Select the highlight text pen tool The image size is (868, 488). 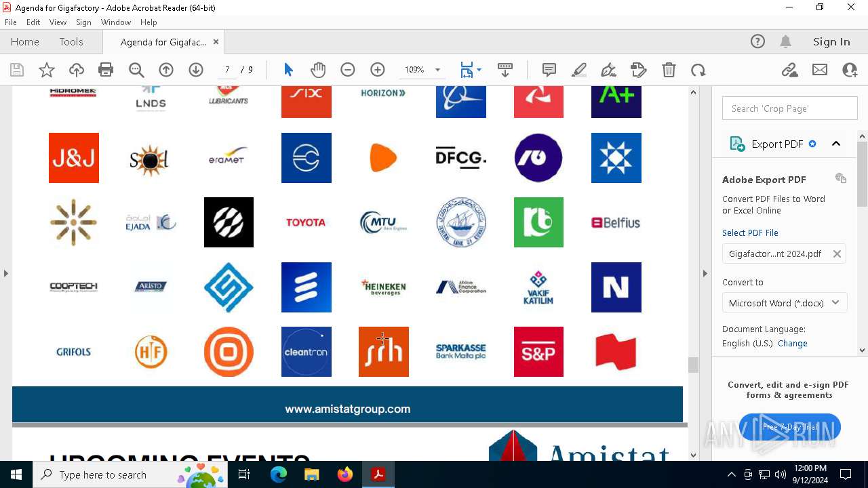(x=579, y=70)
